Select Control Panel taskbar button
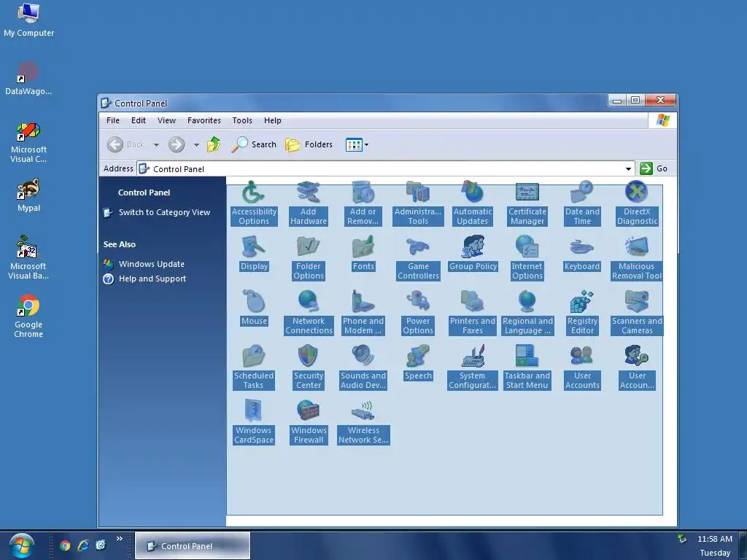The image size is (747, 560). [193, 545]
